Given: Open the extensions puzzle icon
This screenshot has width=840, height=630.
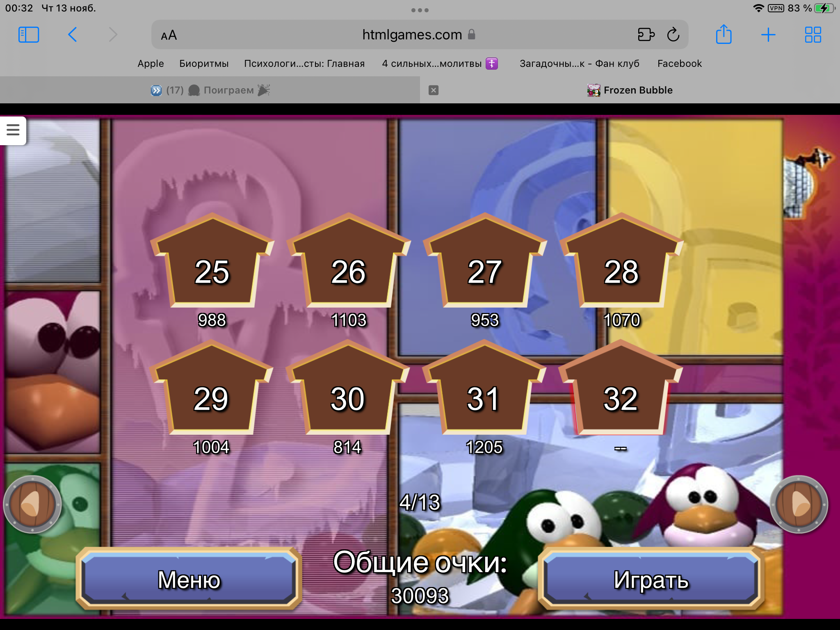Looking at the screenshot, I should 646,35.
